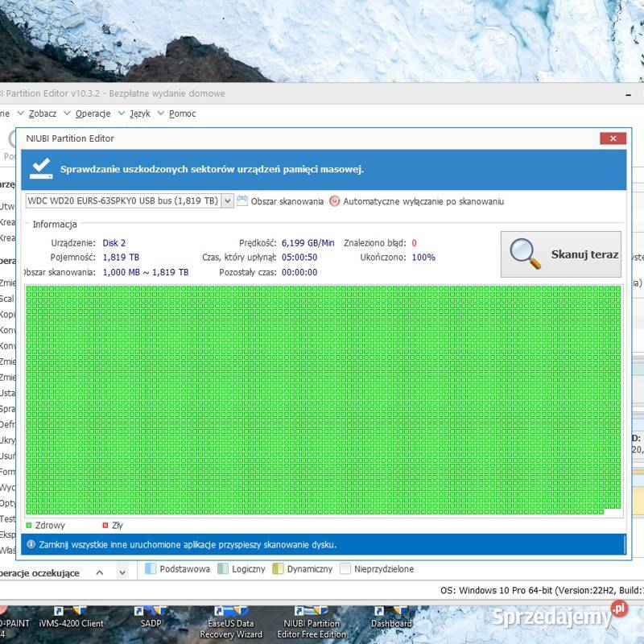Image resolution: width=644 pixels, height=644 pixels.
Task: Collapse pending operations with the up chevron
Action: [99, 572]
